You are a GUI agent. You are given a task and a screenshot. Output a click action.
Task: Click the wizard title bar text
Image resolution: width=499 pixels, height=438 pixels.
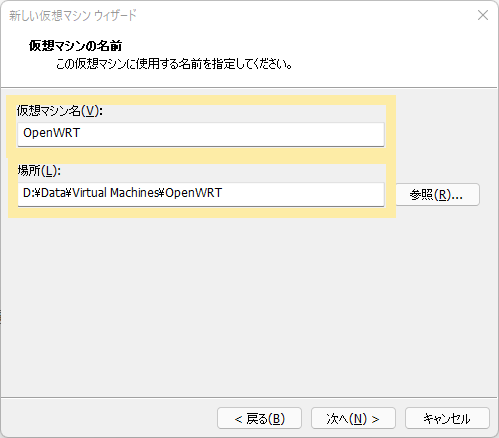73,15
